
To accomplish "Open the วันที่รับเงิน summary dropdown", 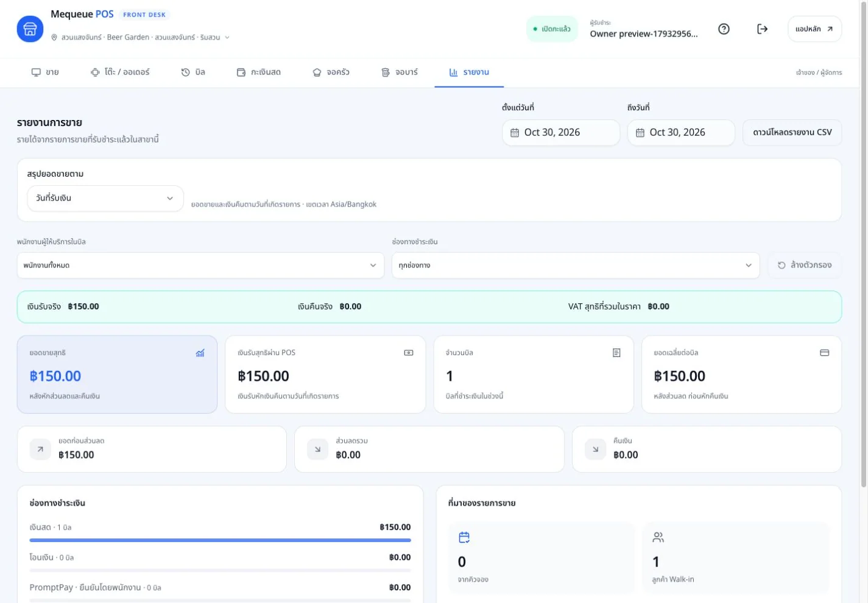I will (105, 199).
